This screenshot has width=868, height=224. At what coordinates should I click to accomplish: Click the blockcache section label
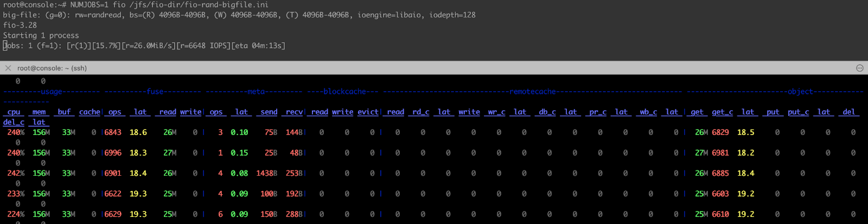tap(344, 92)
